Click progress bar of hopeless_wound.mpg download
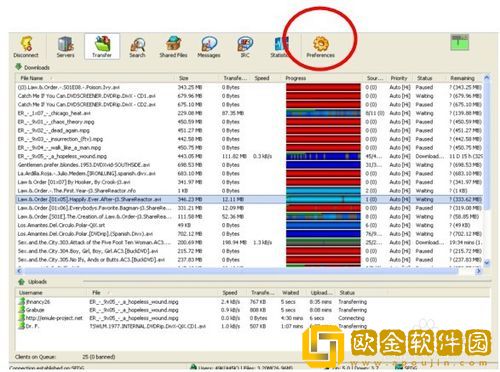The width and height of the screenshot is (500, 372). pyautogui.click(x=323, y=156)
